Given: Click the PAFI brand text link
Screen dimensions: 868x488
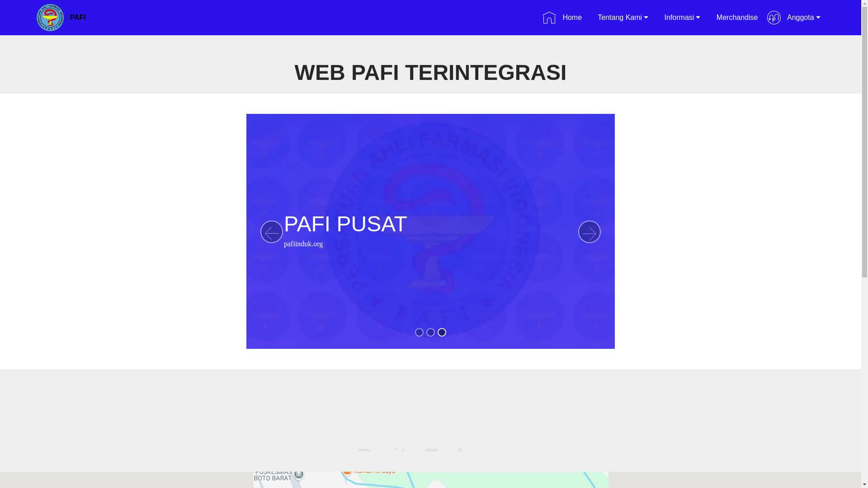Looking at the screenshot, I should click(78, 18).
